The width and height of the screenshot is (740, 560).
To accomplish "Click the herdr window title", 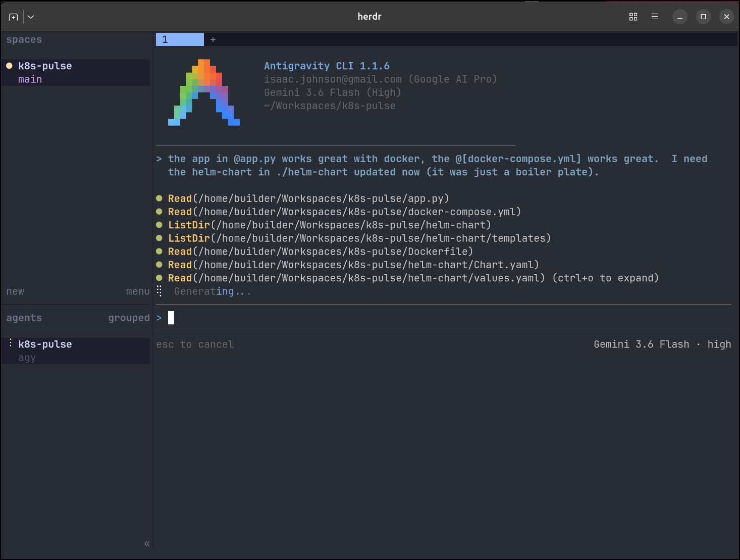I will (369, 17).
